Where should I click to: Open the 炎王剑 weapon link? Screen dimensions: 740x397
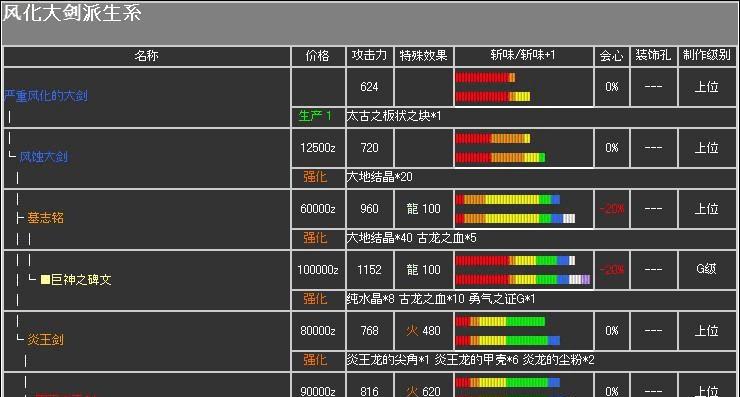point(45,339)
